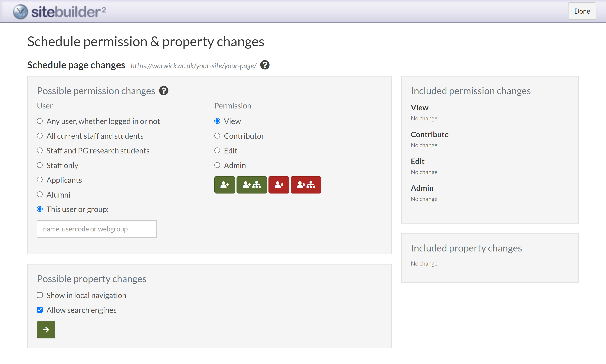Image resolution: width=606 pixels, height=364 pixels.
Task: Click the name, usercode or webgroup field
Action: 97,229
